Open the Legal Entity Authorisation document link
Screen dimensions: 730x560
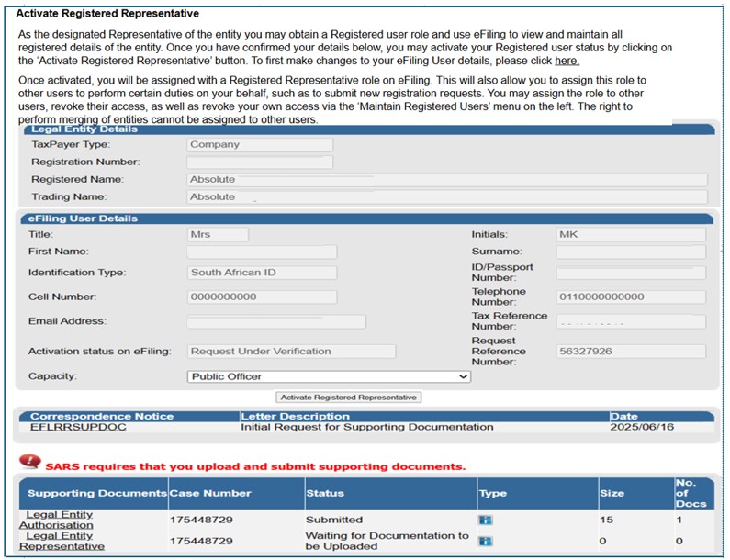(x=57, y=520)
